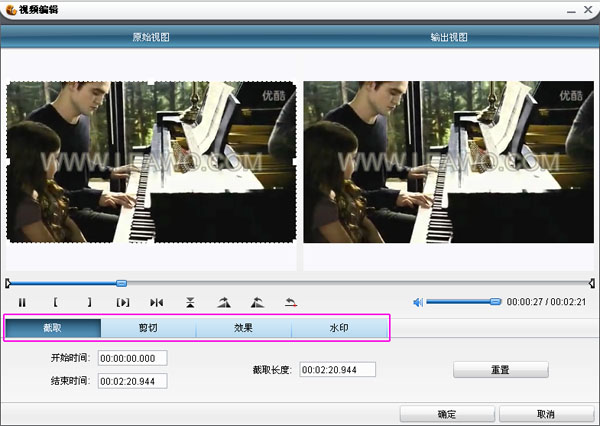The width and height of the screenshot is (600, 426).
Task: Click the volume slider handle
Action: [x=495, y=302]
